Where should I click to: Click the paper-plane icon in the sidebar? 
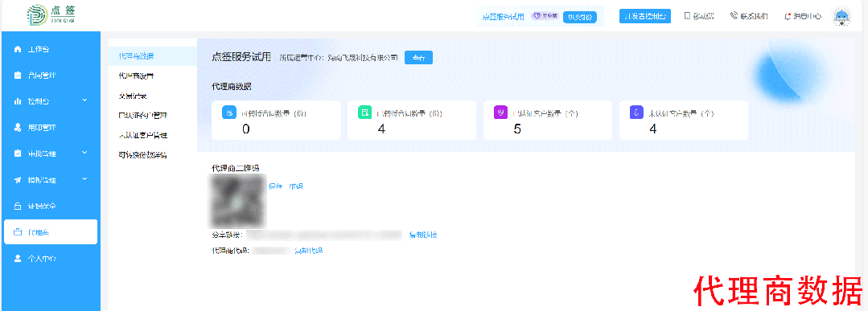[18, 179]
